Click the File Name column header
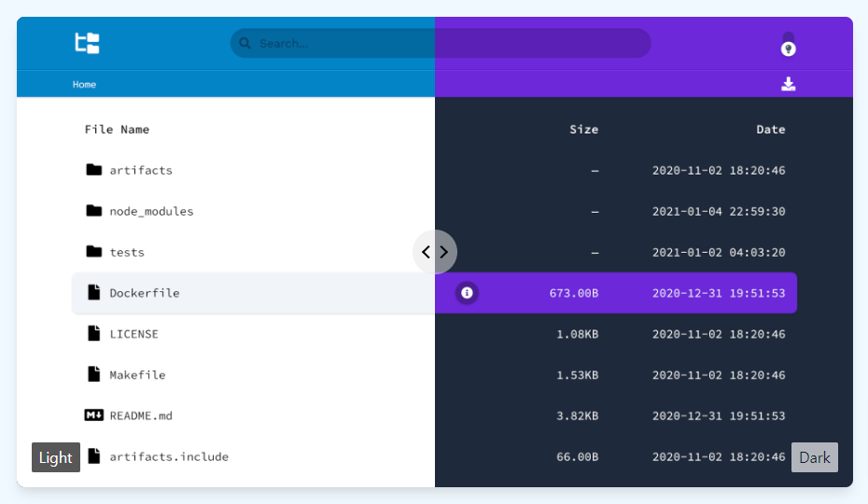 click(117, 130)
